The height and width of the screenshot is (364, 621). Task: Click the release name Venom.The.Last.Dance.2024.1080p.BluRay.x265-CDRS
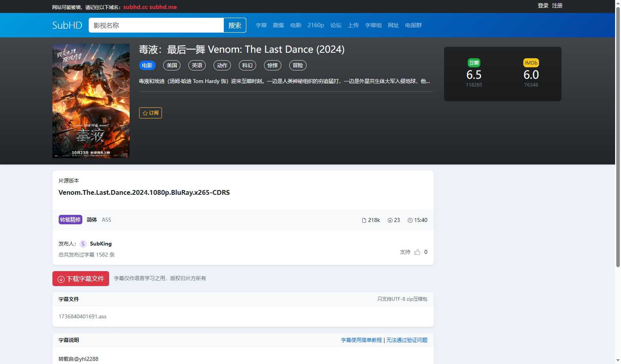coord(144,192)
